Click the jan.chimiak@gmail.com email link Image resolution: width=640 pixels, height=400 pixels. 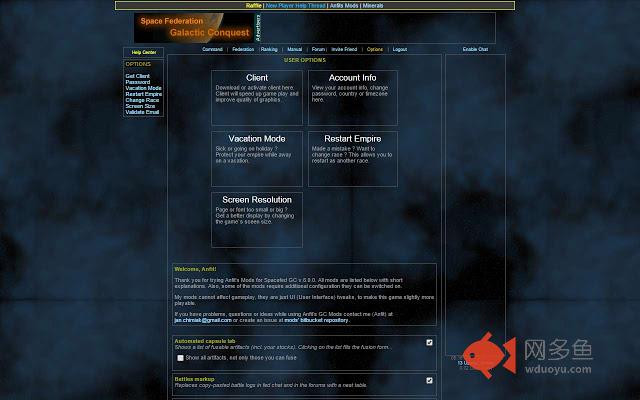pyautogui.click(x=203, y=320)
